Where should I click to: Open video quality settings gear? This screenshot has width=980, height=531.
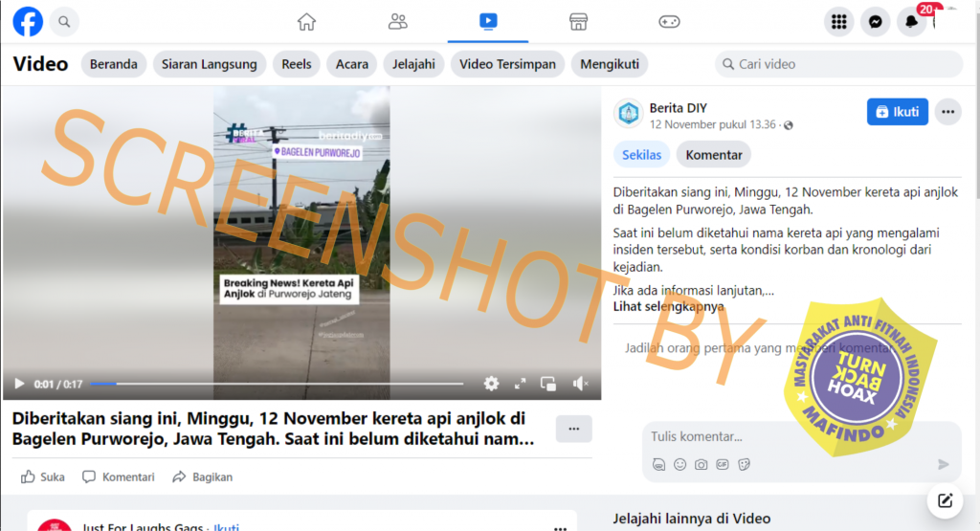[x=491, y=384]
